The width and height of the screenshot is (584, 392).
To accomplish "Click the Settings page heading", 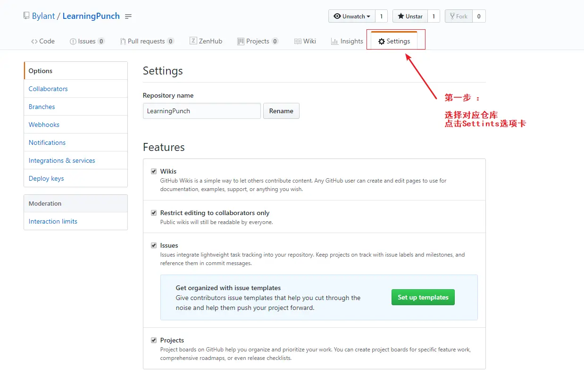I will pos(163,71).
